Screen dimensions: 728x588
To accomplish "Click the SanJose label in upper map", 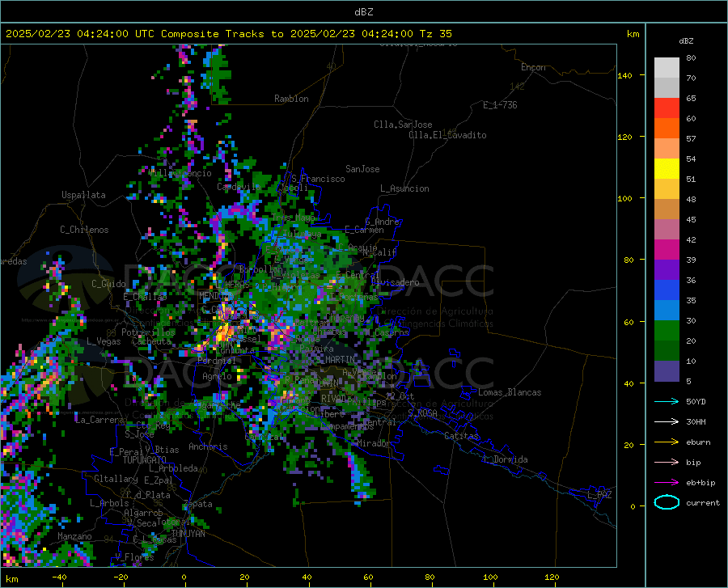I will pyautogui.click(x=362, y=169).
